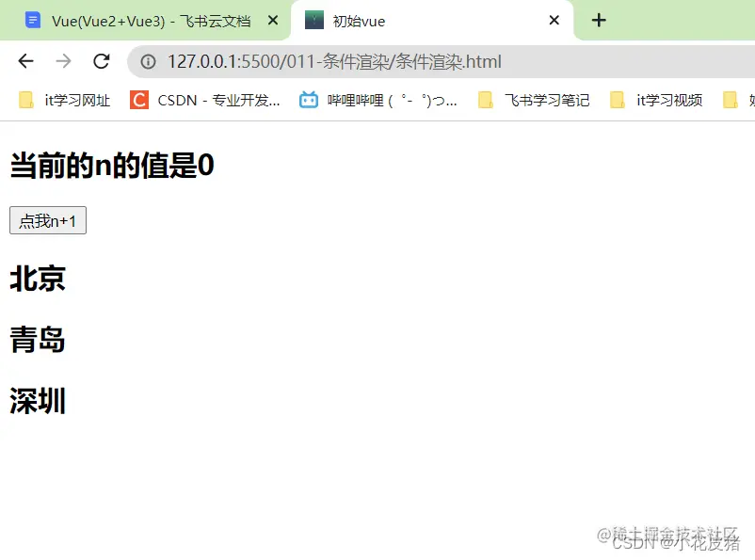The image size is (755, 560).
Task: Close the Vue(Vue2+Vue3) 飞书云文档 tab
Action: (272, 19)
